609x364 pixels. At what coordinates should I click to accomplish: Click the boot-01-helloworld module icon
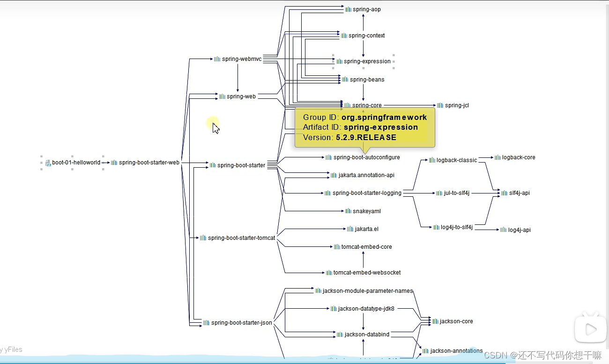tap(48, 163)
